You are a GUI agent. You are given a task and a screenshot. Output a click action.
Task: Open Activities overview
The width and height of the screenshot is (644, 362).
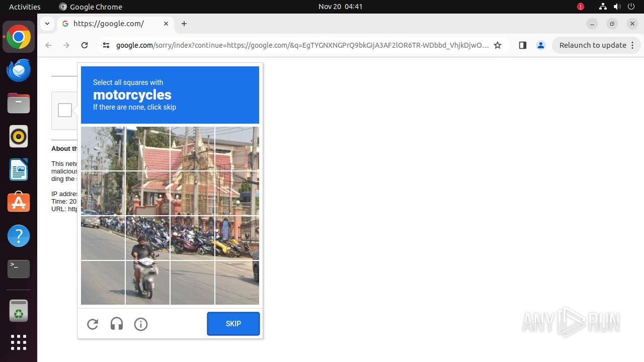click(25, 7)
